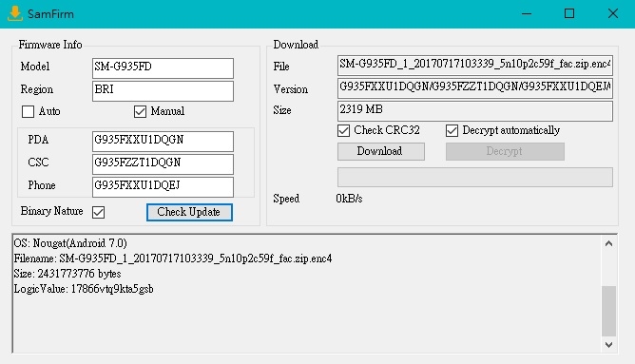Click the Check Update button
The height and width of the screenshot is (364, 635).
click(189, 212)
